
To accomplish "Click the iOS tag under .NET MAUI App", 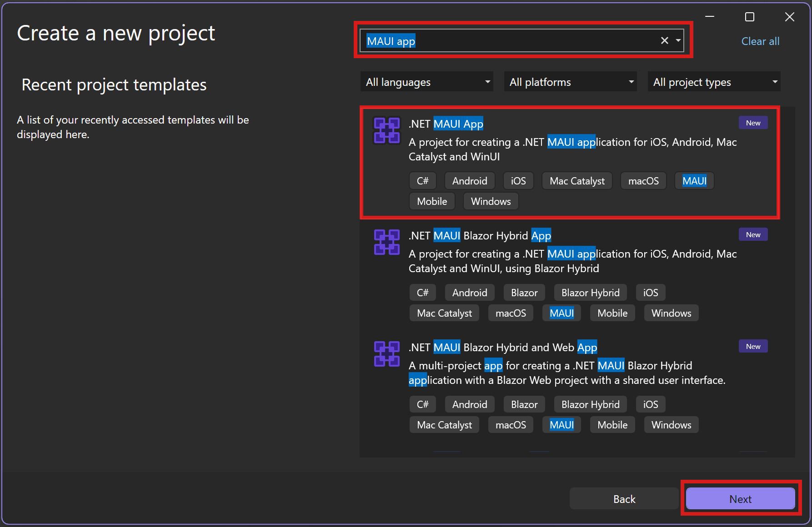I will pos(518,181).
